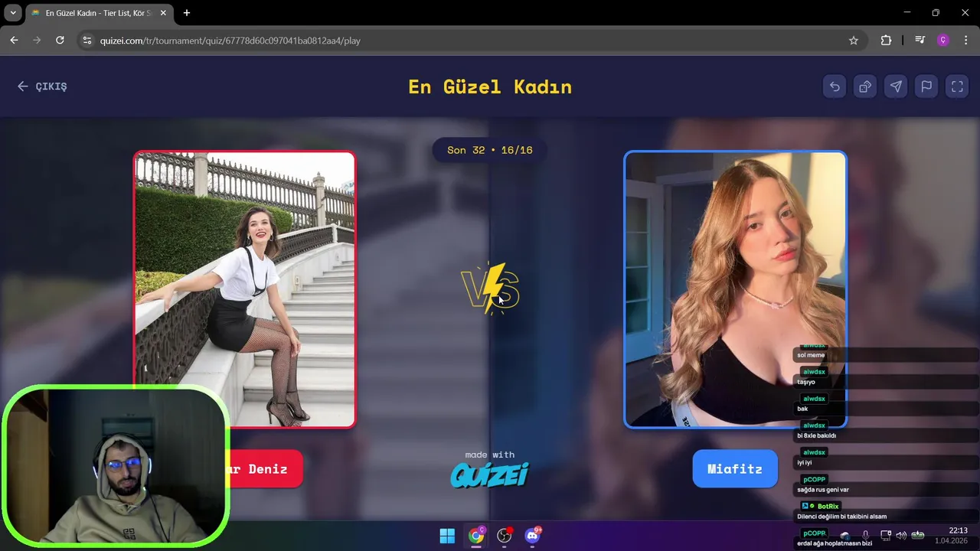Click the paper plane share icon
Viewport: 980px width, 551px height.
coord(896,86)
